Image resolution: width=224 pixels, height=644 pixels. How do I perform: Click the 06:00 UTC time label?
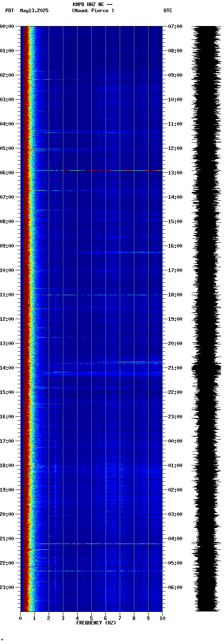[x=175, y=587]
